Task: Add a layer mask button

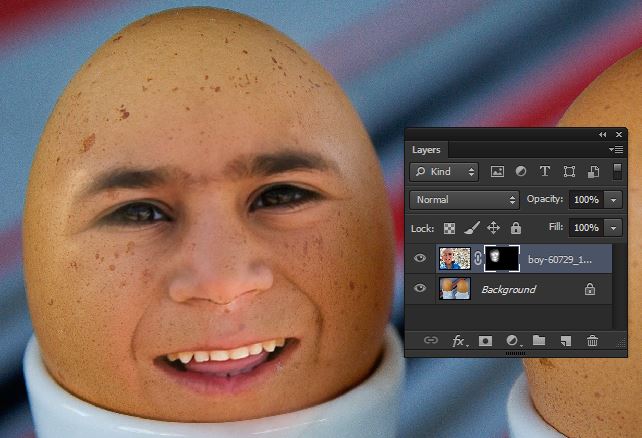Action: point(485,341)
